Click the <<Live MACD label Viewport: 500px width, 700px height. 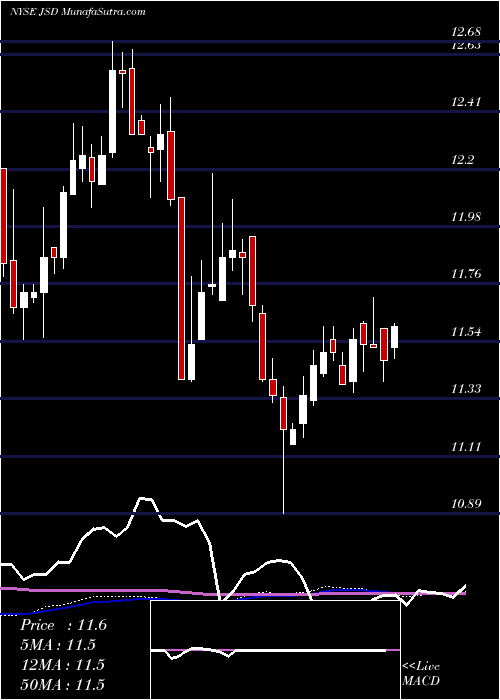click(421, 674)
